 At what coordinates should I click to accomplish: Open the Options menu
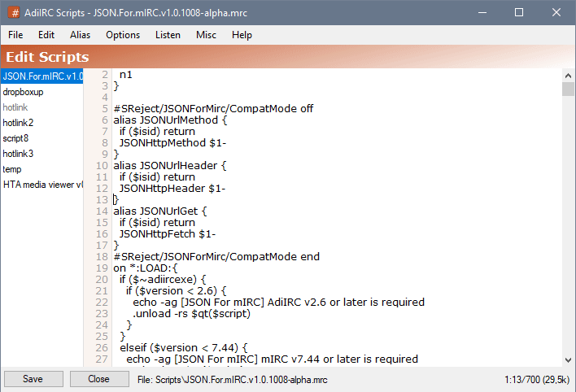tap(123, 35)
